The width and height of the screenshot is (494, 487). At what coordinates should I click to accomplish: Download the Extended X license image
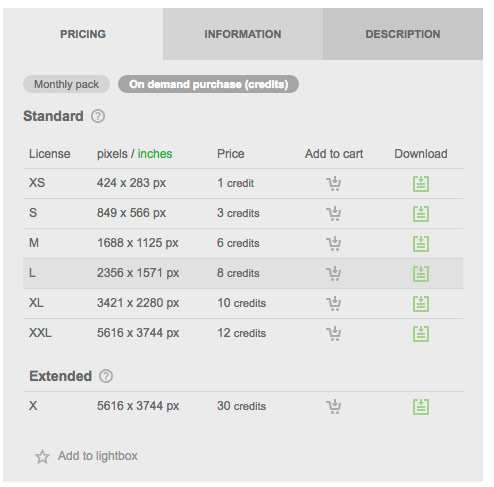421,407
